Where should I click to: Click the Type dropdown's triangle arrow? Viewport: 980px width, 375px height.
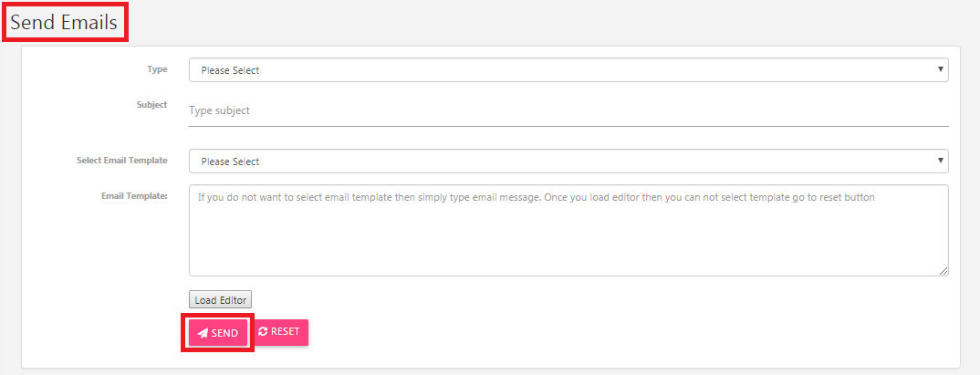(940, 69)
